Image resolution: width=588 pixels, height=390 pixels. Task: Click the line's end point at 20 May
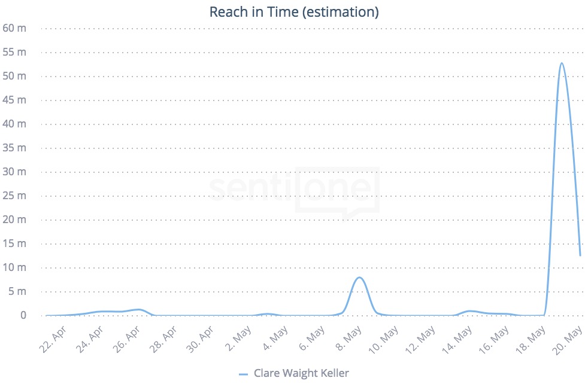(x=580, y=255)
